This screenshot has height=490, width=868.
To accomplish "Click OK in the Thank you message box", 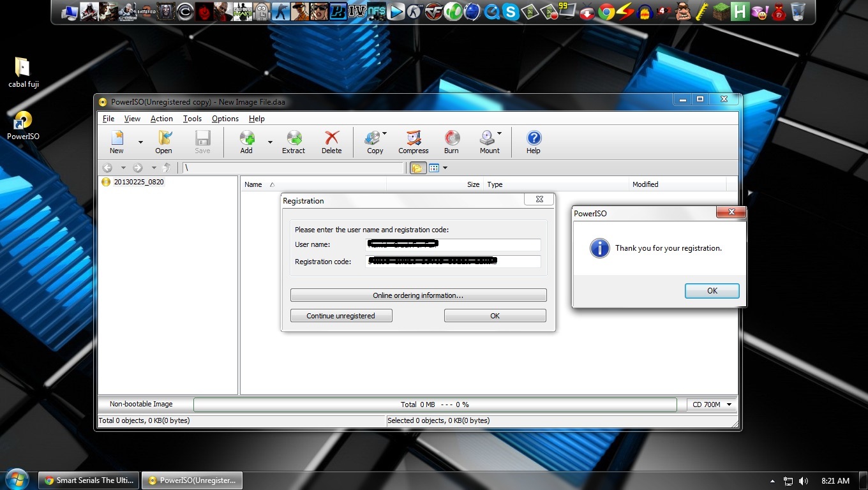I will coord(712,290).
